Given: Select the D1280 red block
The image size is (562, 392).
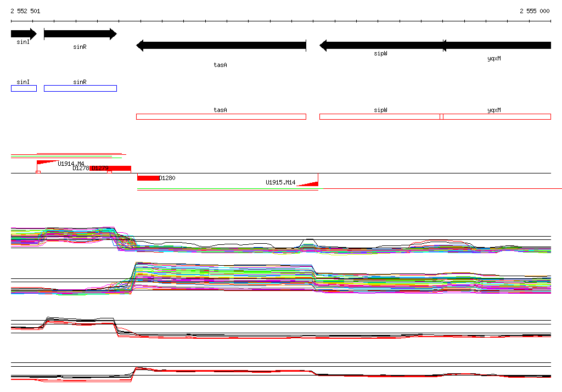Looking at the screenshot, I should click(148, 178).
